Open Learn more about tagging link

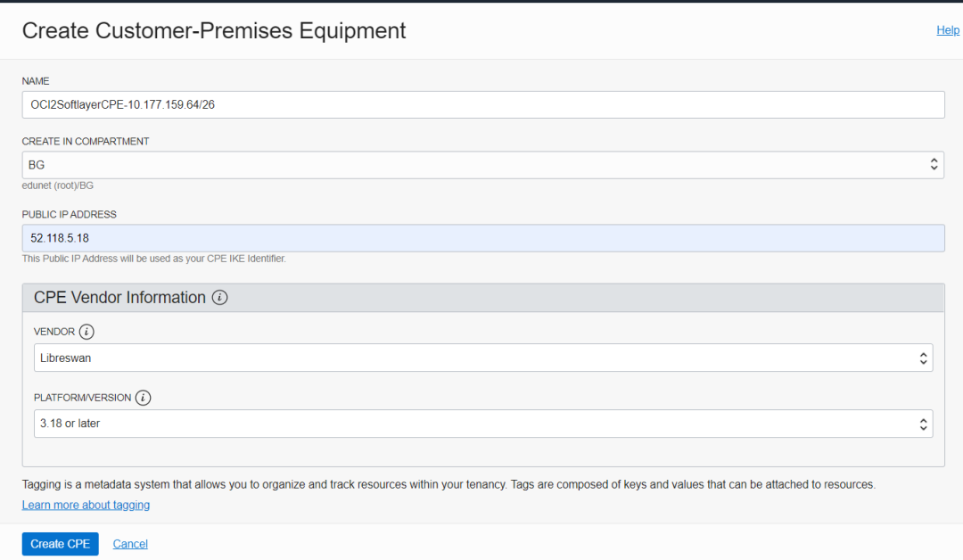[86, 505]
